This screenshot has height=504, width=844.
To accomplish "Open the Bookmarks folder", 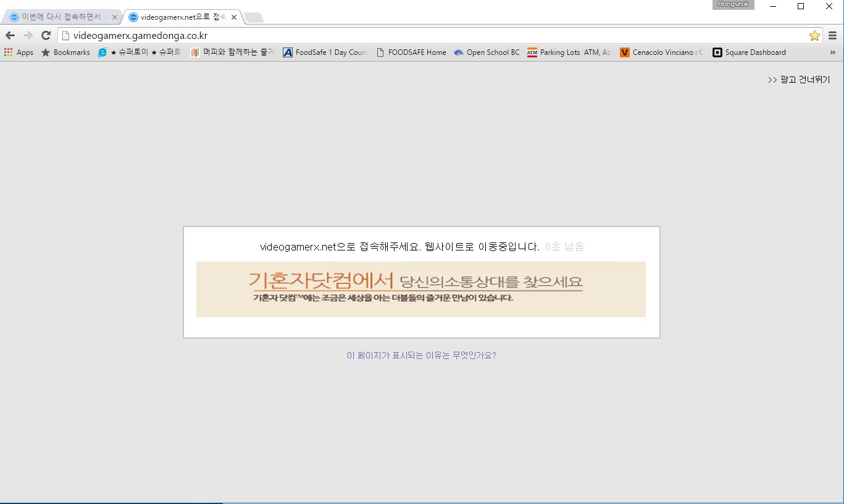I will [x=65, y=52].
